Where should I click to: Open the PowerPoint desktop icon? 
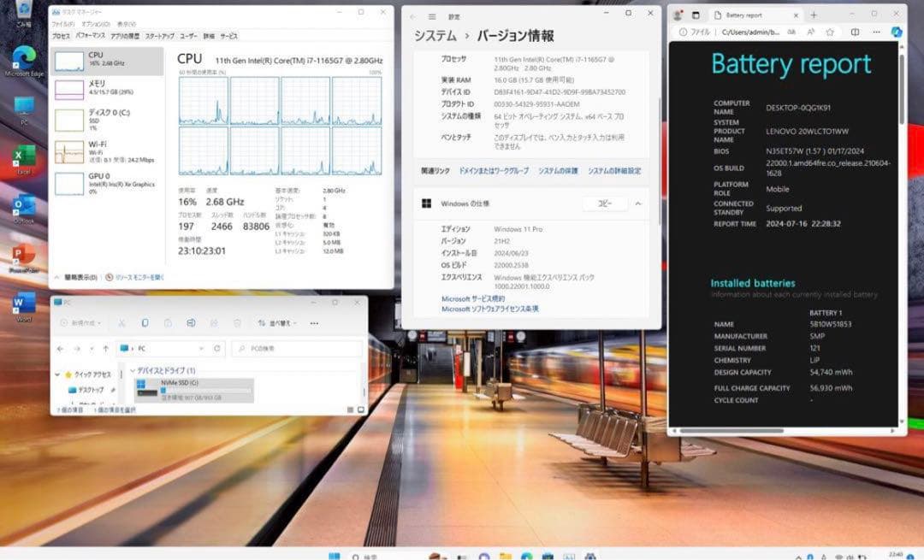[24, 255]
